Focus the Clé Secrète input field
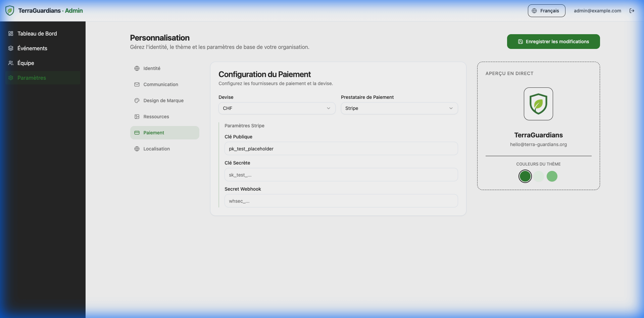 341,175
